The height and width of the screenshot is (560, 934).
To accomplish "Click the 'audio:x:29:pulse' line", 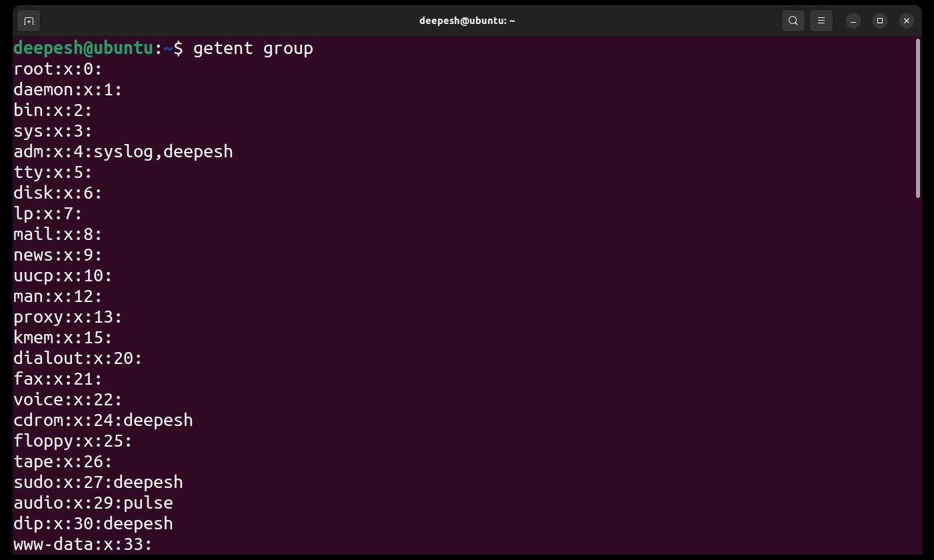I will (93, 503).
